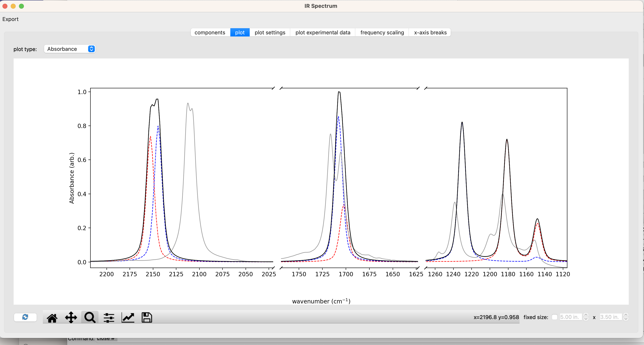Open the frequency scaling tab
The width and height of the screenshot is (644, 345).
(x=382, y=33)
